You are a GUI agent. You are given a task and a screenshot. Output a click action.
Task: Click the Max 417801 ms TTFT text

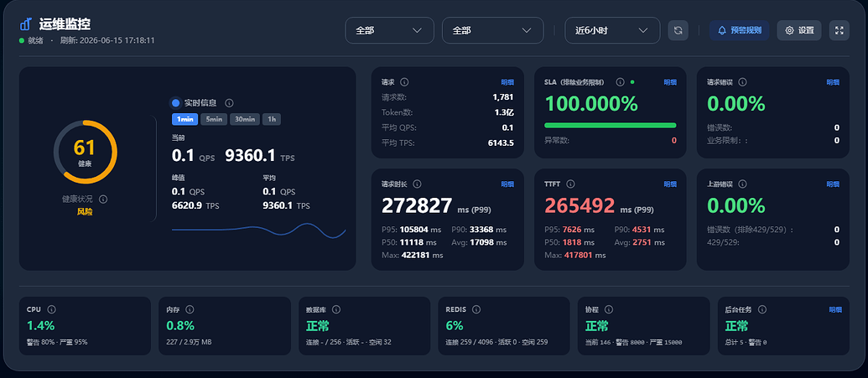[575, 255]
